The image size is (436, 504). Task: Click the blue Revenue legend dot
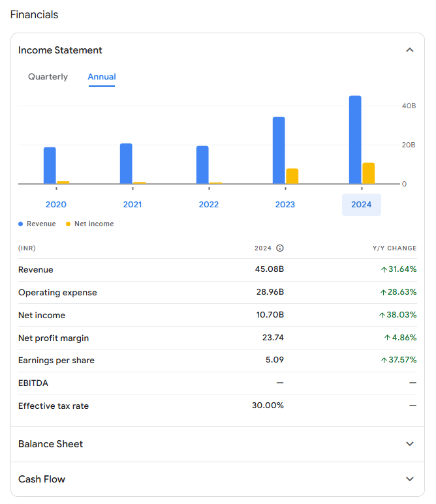point(21,224)
